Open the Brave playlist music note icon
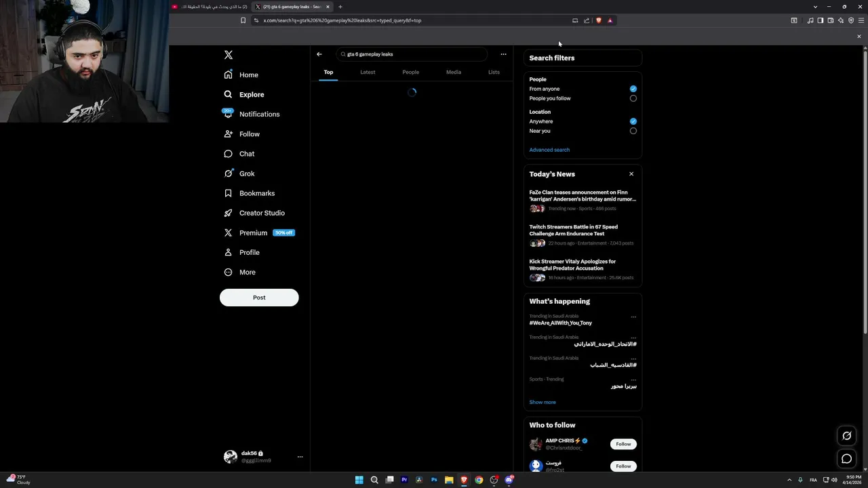868x488 pixels. coord(810,20)
